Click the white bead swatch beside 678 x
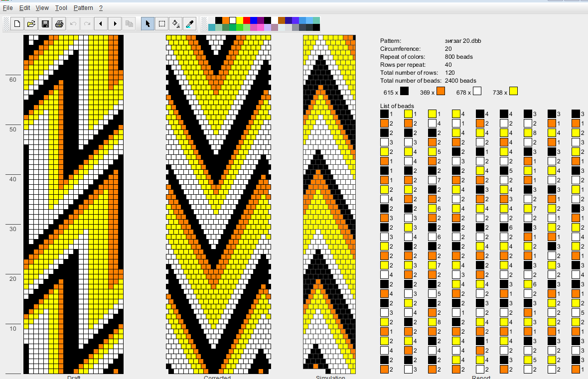Screen dimensions: 588x379 click(477, 91)
